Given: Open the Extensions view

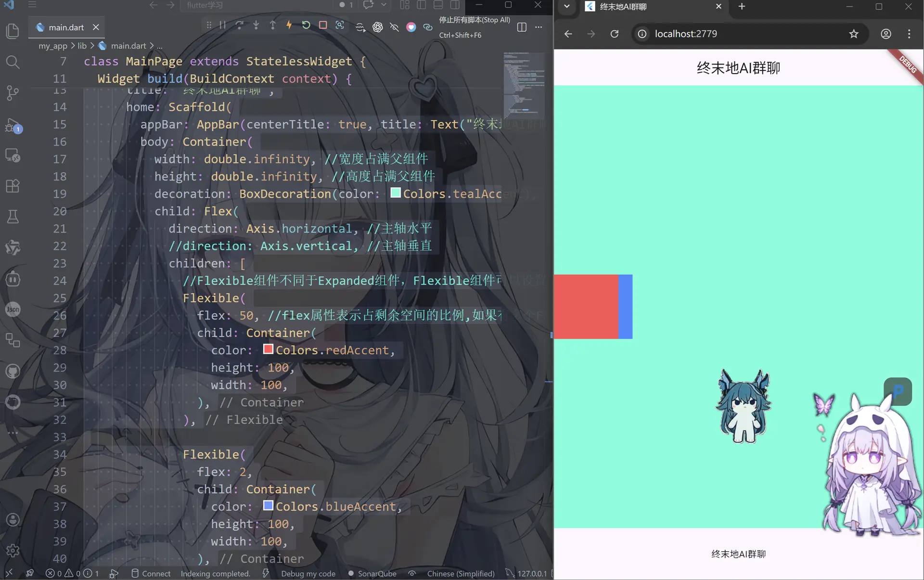Looking at the screenshot, I should tap(13, 186).
